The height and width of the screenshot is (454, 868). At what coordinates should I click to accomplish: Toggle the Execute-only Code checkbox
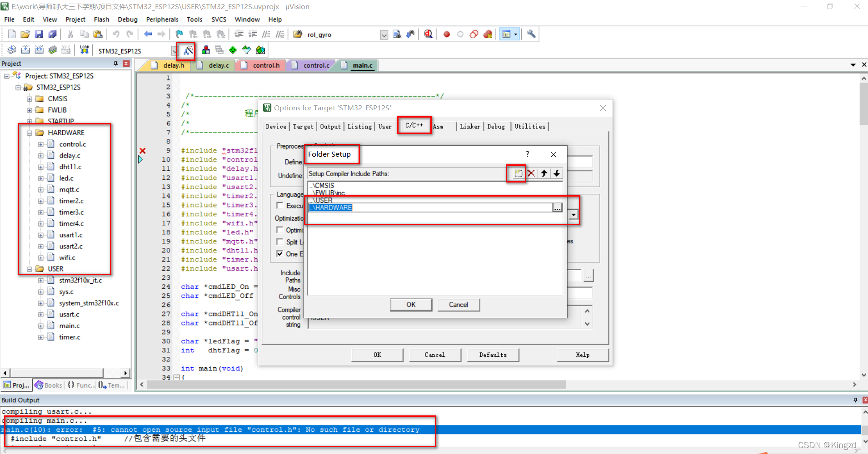280,206
